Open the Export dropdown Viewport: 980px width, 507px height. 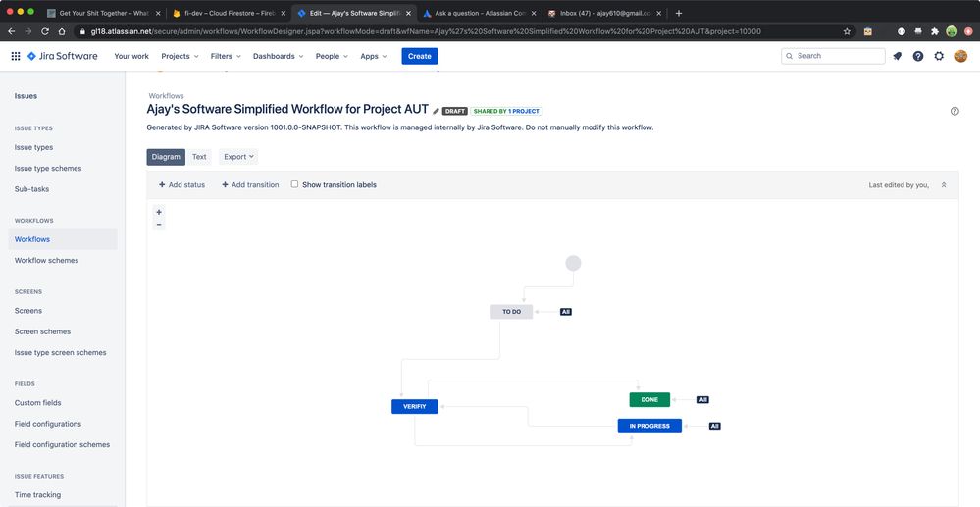point(238,157)
